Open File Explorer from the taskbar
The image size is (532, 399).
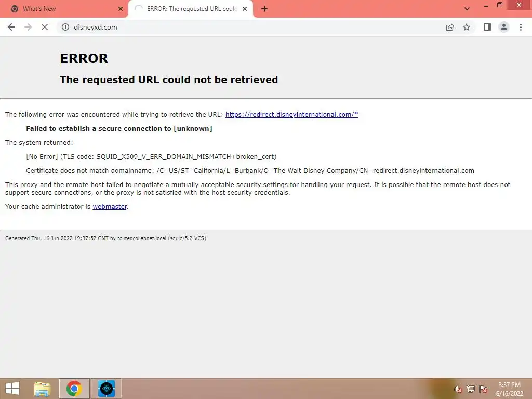point(42,389)
